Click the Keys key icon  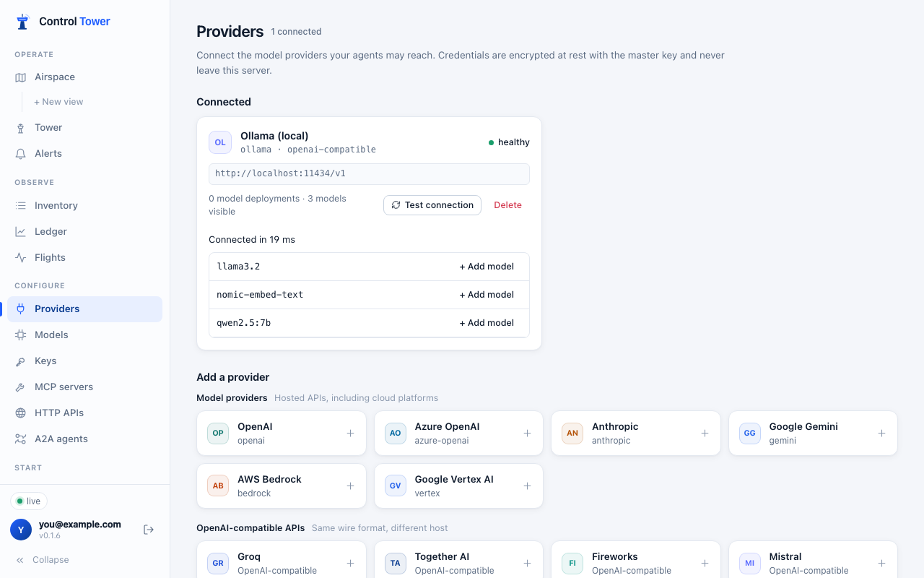tap(20, 361)
